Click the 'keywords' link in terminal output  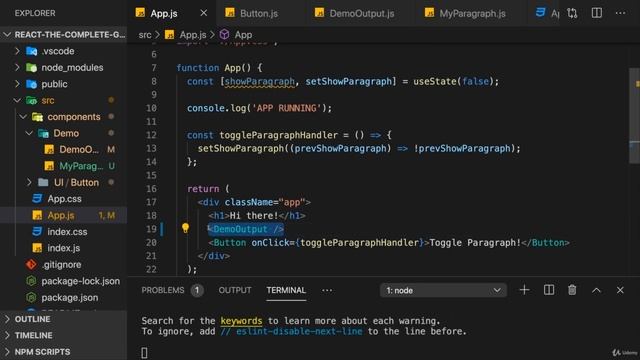tap(241, 321)
